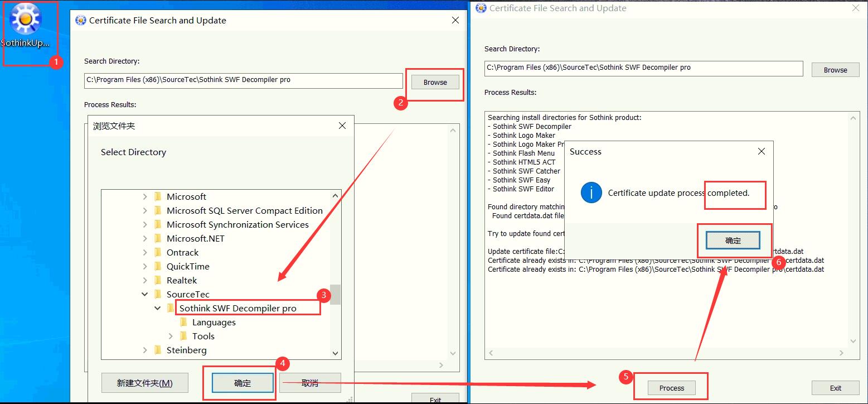Click the Languages folder icon
The width and height of the screenshot is (868, 404).
click(x=183, y=322)
